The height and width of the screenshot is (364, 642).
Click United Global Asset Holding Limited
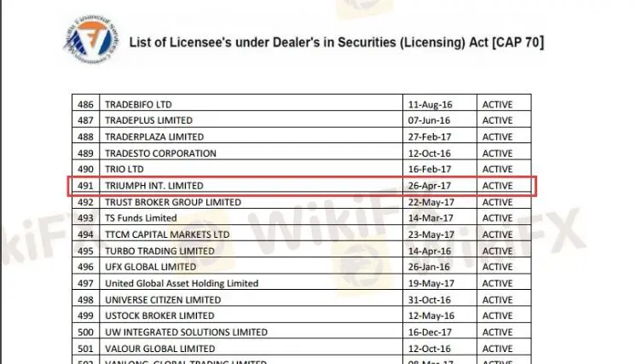pos(181,284)
